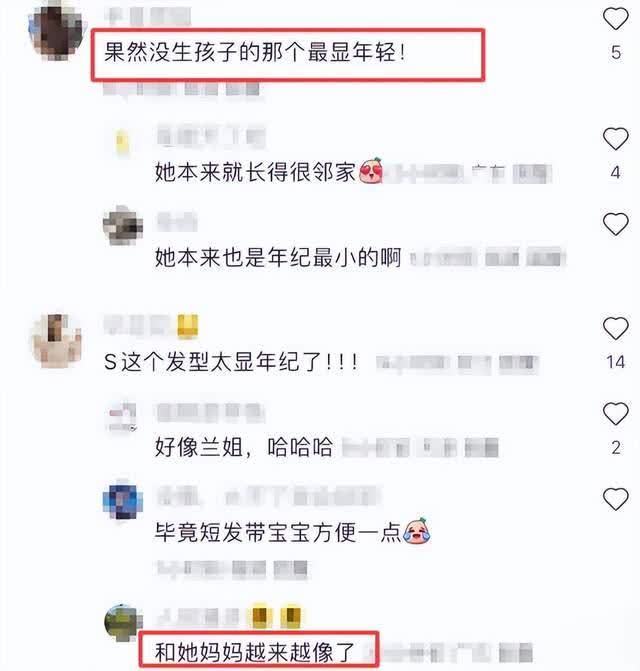The height and width of the screenshot is (671, 640).
Task: Like the comment 'S这个发型太显年纪了'
Action: 616,328
